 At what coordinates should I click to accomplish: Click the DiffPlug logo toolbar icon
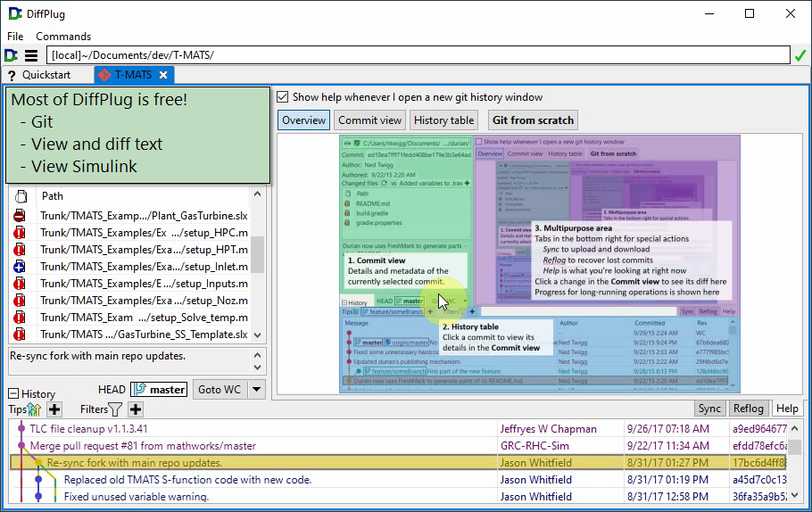pyautogui.click(x=11, y=55)
